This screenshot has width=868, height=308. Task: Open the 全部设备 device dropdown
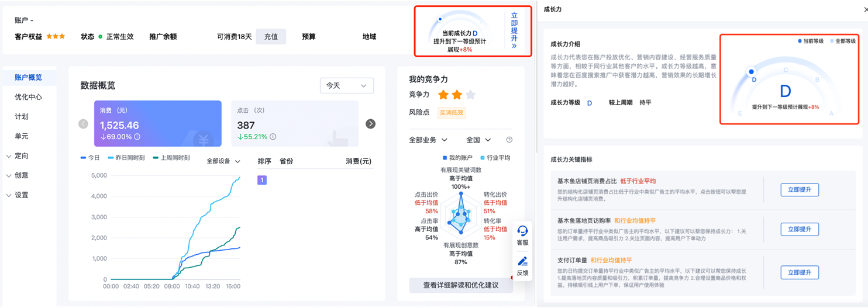(x=223, y=161)
